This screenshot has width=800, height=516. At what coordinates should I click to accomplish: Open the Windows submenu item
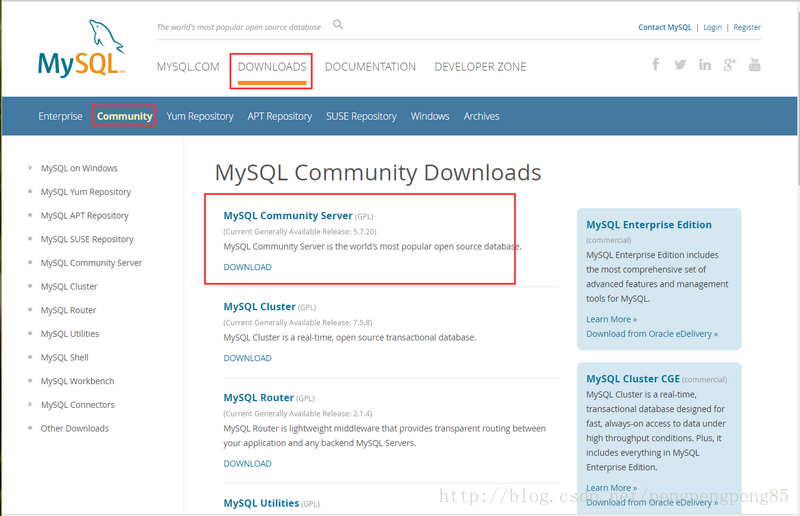point(430,116)
